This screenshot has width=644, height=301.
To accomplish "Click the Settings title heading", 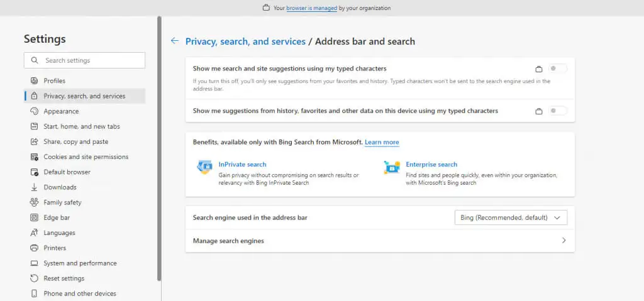I will pos(45,39).
